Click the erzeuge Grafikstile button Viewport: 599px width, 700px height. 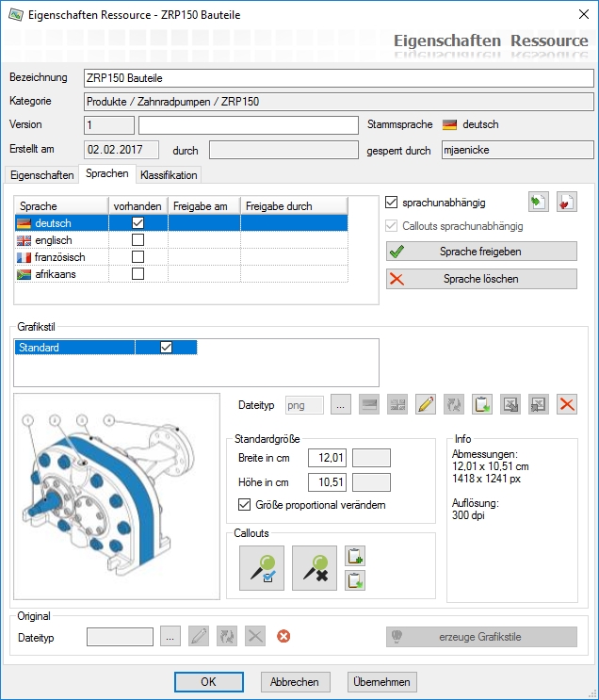(x=481, y=637)
